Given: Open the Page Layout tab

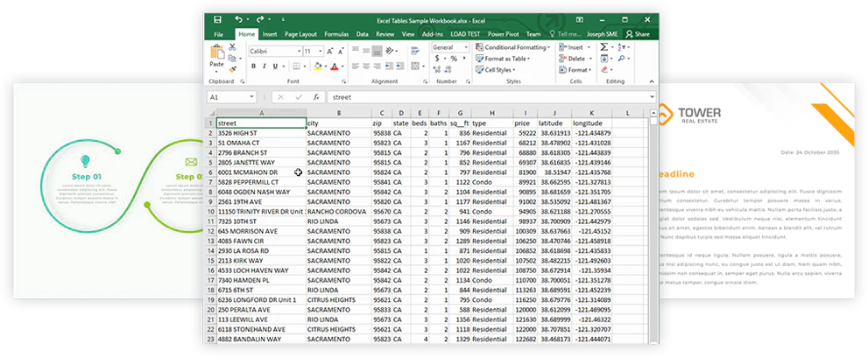Looking at the screenshot, I should pyautogui.click(x=301, y=34).
